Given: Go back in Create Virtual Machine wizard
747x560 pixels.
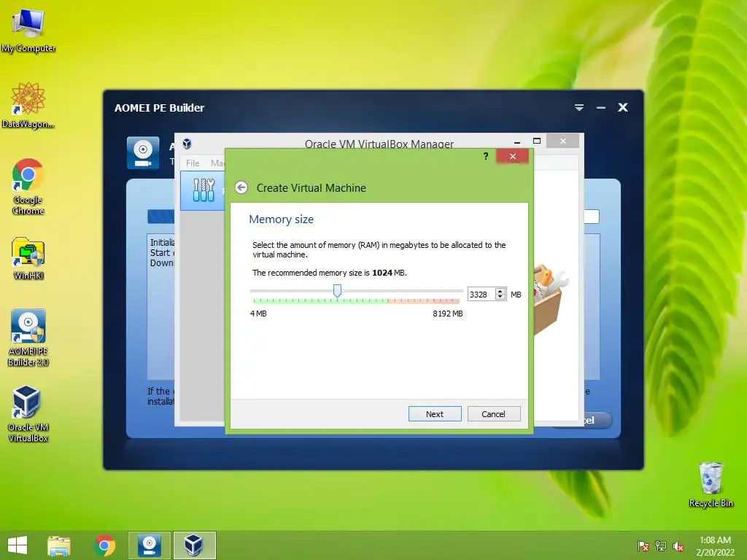Looking at the screenshot, I should (241, 187).
